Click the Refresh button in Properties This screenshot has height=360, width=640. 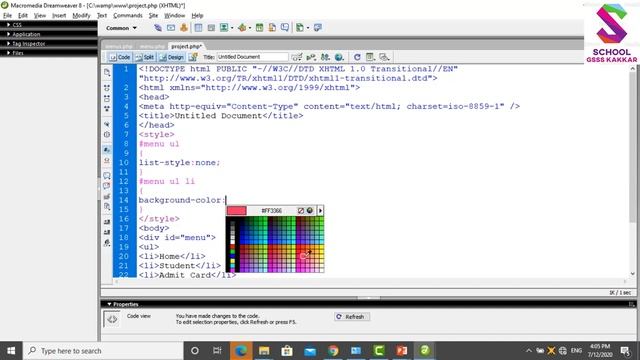click(x=351, y=317)
